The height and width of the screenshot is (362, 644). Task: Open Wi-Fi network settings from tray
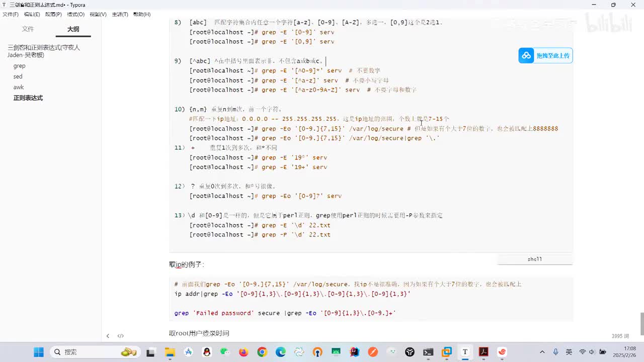click(583, 352)
